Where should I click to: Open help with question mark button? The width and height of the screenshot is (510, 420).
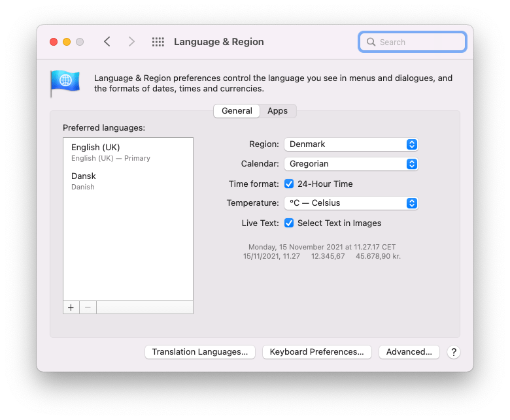[453, 352]
